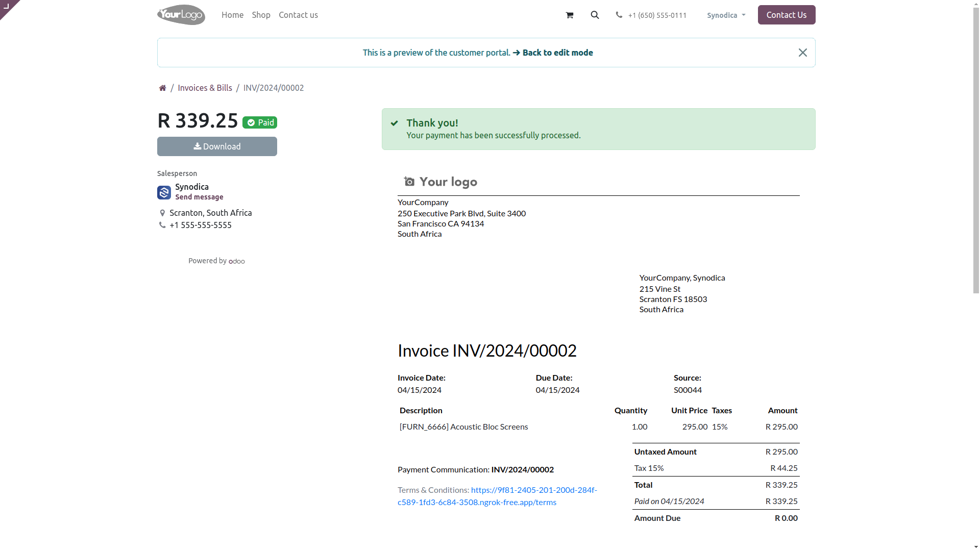The height and width of the screenshot is (551, 980).
Task: Click the Thank you! alert heading
Action: (x=432, y=123)
